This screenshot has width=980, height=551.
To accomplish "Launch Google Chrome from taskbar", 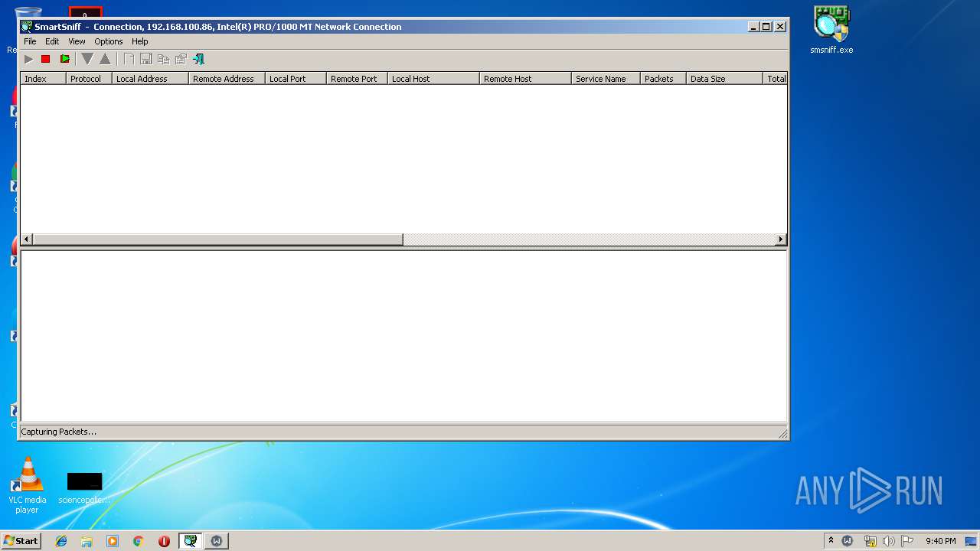I will point(139,541).
